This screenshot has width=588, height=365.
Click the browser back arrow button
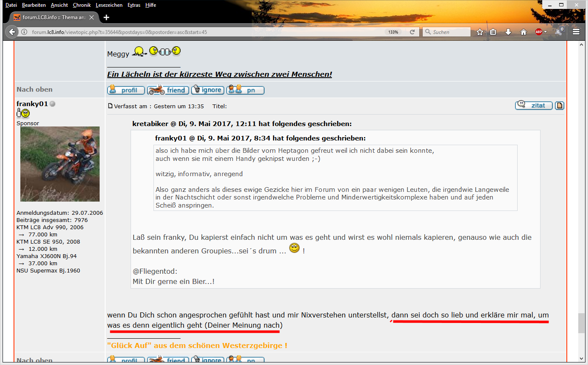(12, 32)
